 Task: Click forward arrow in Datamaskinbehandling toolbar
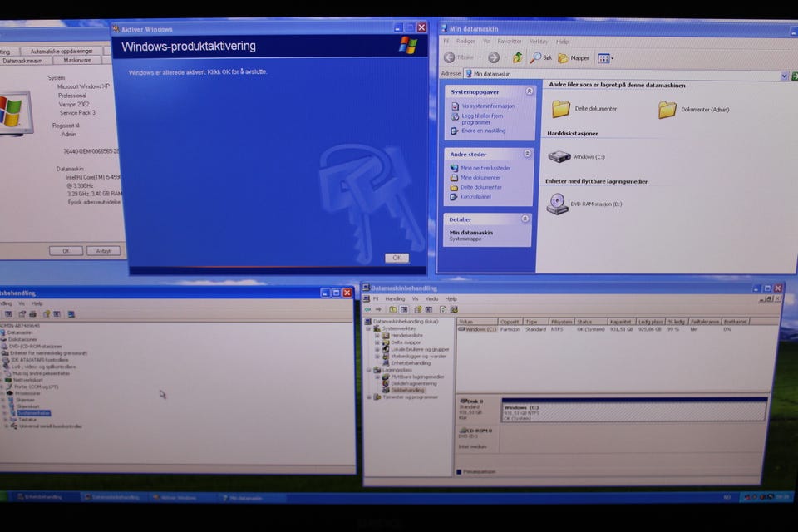378,309
